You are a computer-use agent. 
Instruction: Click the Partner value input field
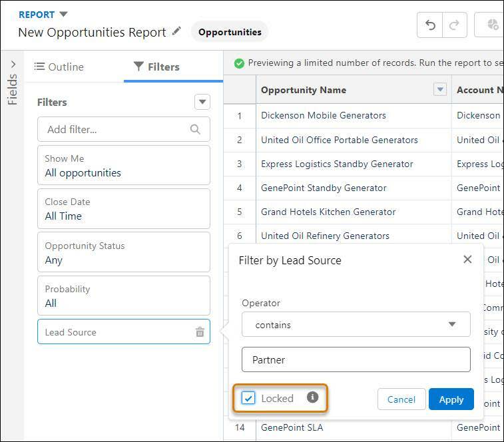tap(356, 359)
